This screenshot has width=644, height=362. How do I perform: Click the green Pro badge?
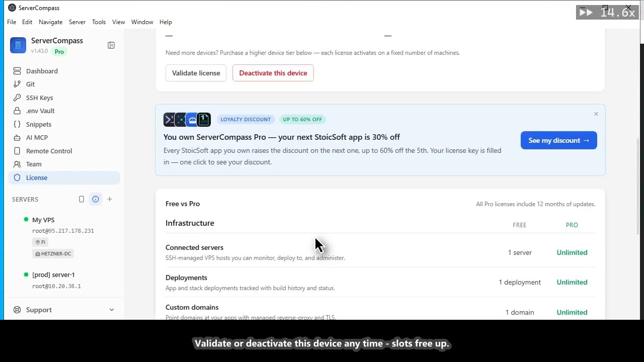[x=59, y=51]
